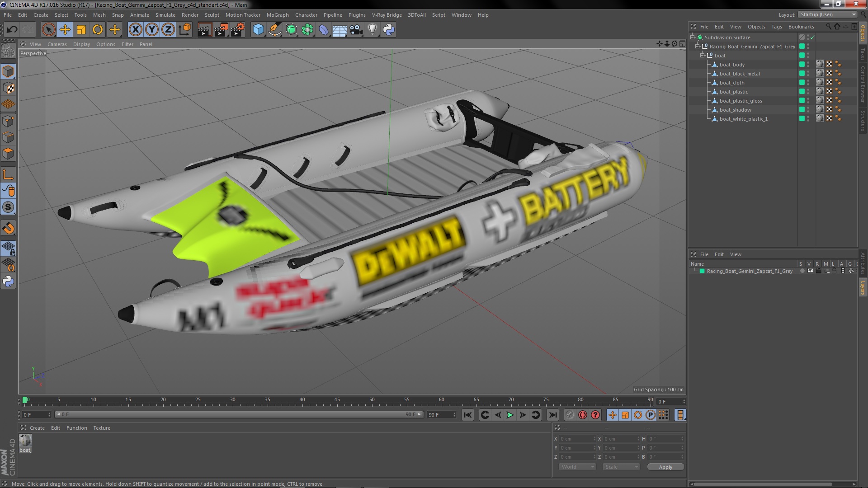This screenshot has width=868, height=488.
Task: Toggle Autokeying button
Action: pos(583,415)
